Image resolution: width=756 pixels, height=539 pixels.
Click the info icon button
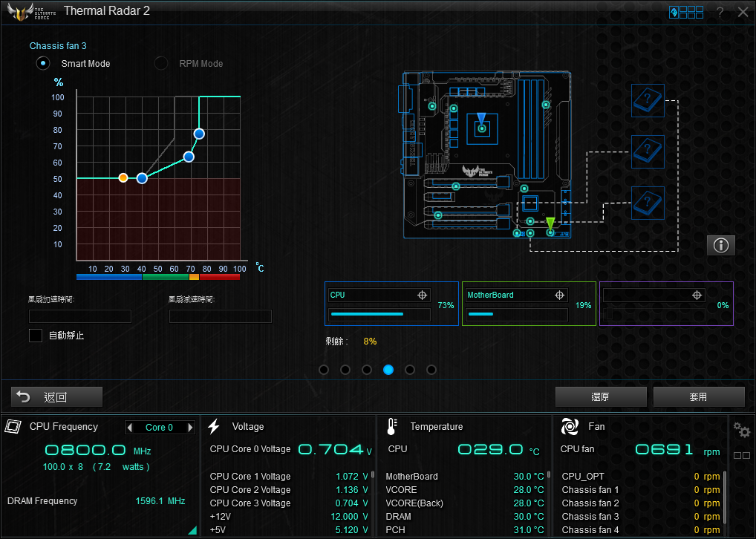(720, 245)
